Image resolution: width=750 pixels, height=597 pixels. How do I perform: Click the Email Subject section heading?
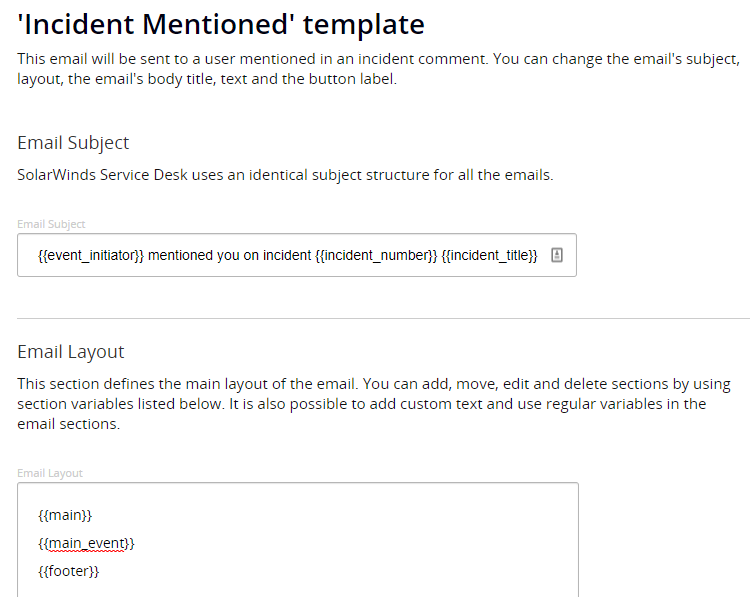pyautogui.click(x=73, y=143)
